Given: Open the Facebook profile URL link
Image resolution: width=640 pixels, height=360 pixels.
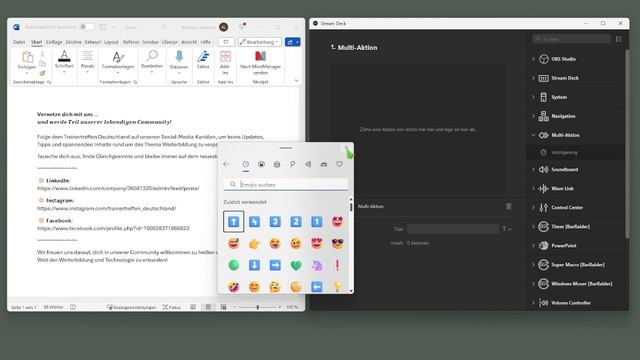Looking at the screenshot, I should click(x=113, y=228).
